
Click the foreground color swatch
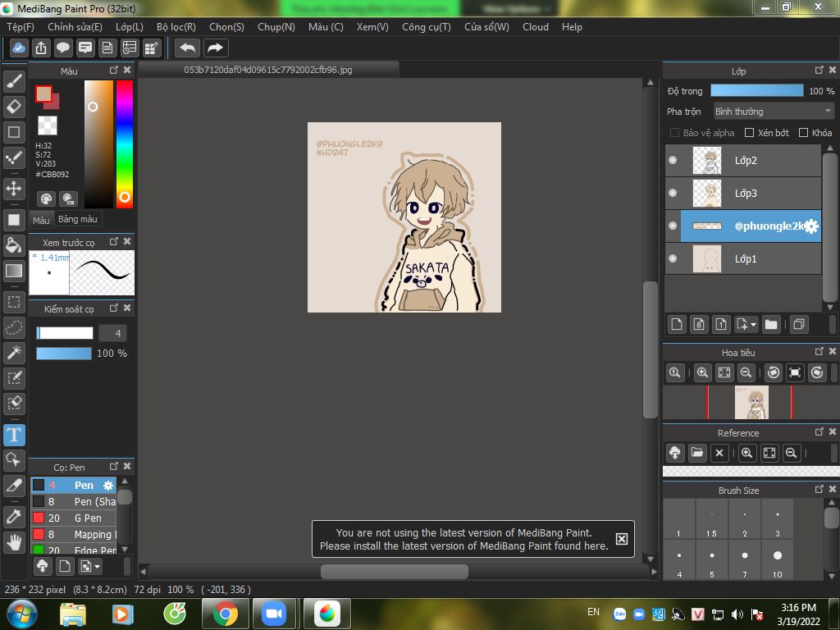tap(44, 94)
